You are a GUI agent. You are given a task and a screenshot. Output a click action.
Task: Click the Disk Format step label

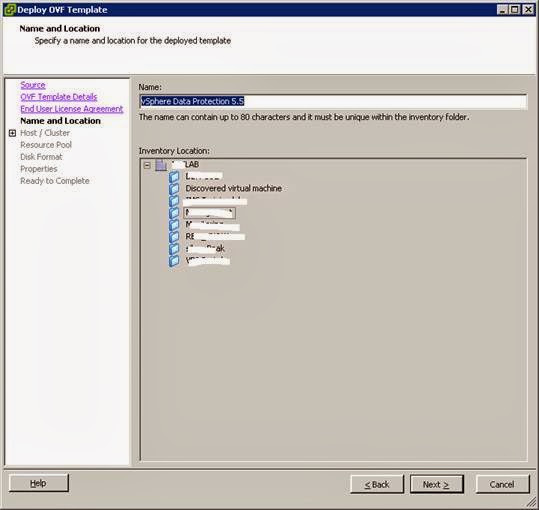click(41, 157)
